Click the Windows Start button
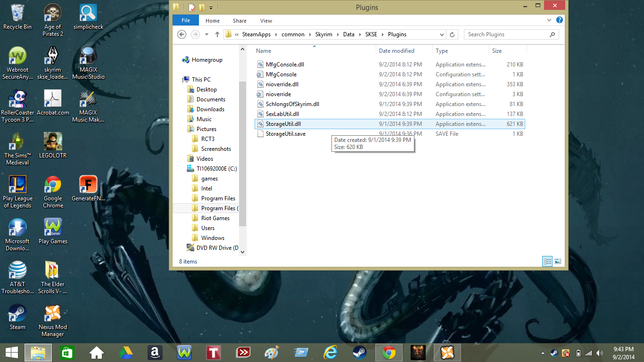Screen dimensions: 644x362 (x=12, y=352)
